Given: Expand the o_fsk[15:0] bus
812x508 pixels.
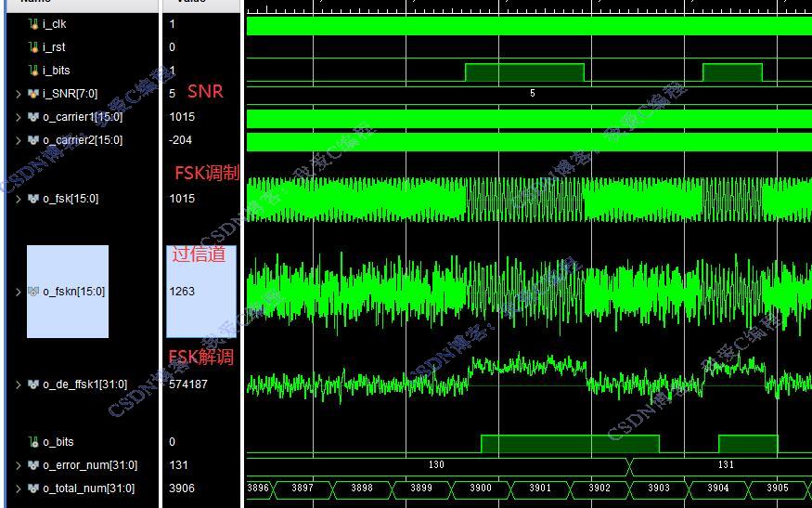Looking at the screenshot, I should click(x=19, y=199).
